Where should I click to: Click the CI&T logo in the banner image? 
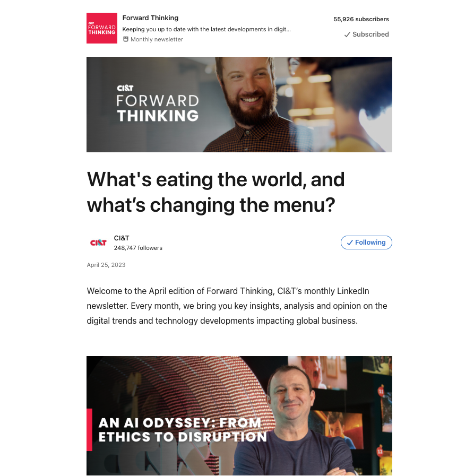pos(125,88)
